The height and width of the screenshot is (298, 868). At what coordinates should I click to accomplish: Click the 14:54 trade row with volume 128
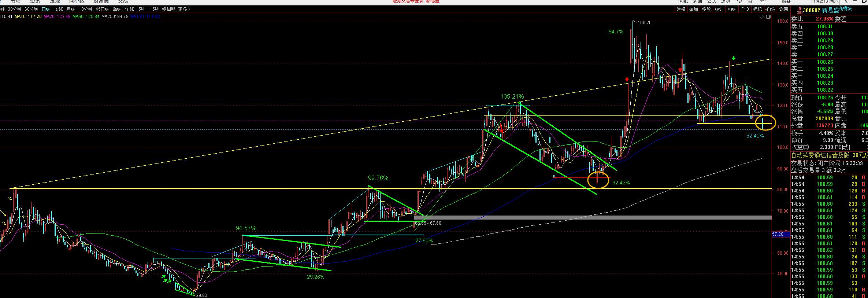pos(829,191)
